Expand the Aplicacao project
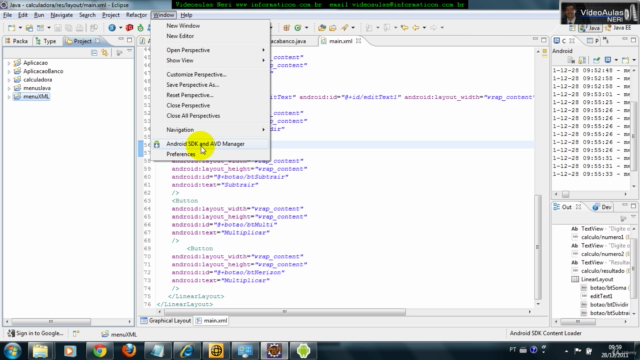The image size is (640, 360). click(x=9, y=63)
